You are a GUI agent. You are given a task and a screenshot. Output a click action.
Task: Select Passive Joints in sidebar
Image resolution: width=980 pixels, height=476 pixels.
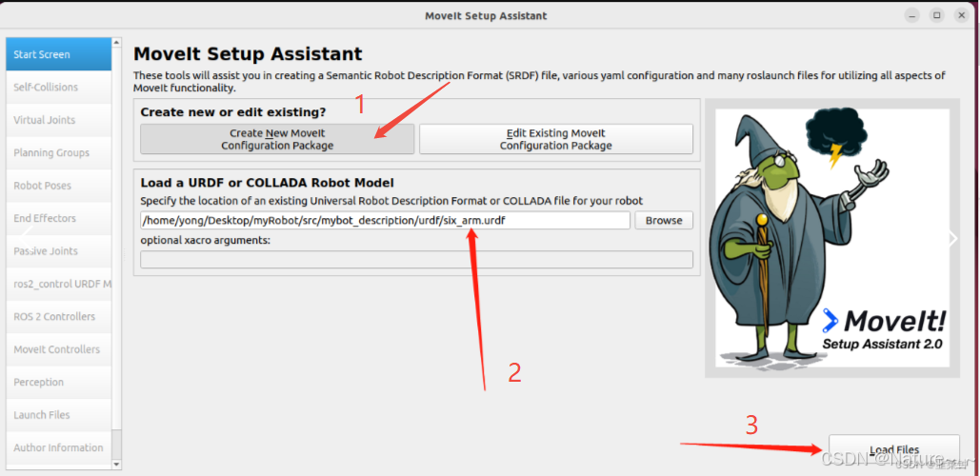point(59,251)
